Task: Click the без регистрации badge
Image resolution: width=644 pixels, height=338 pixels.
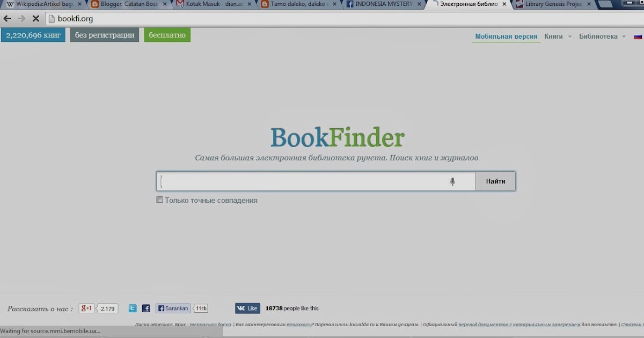Action: [105, 35]
